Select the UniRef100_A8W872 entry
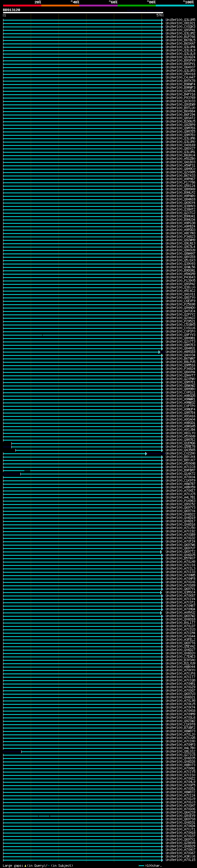 click(180, 792)
